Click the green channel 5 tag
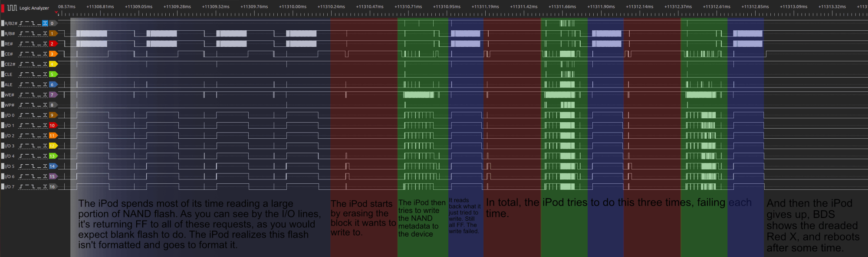Image resolution: width=868 pixels, height=257 pixels. pos(53,75)
